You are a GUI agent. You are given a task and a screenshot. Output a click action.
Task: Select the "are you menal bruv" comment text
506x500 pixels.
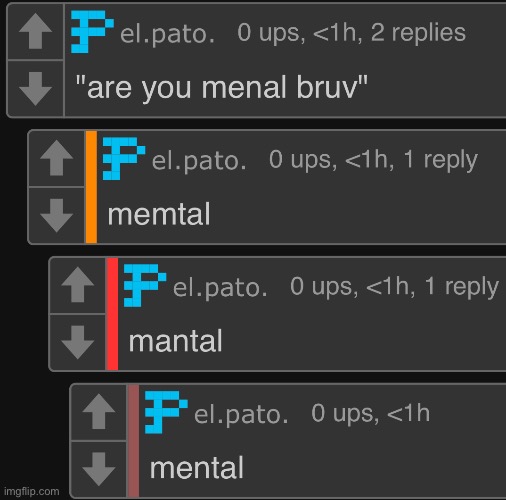pyautogui.click(x=222, y=88)
